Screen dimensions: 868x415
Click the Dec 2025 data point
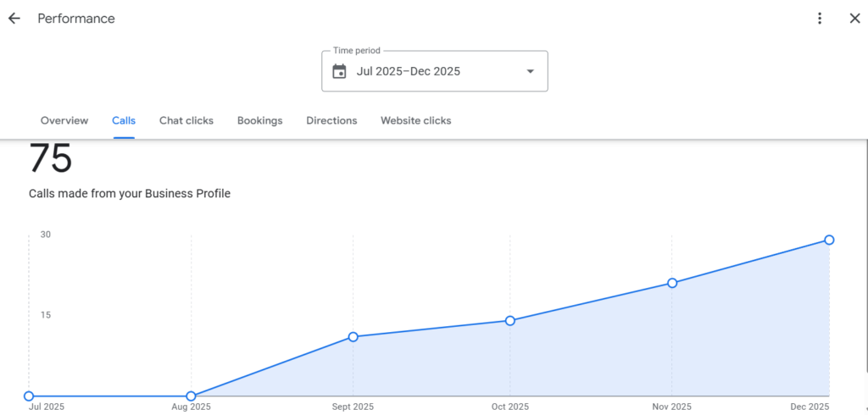coord(829,240)
